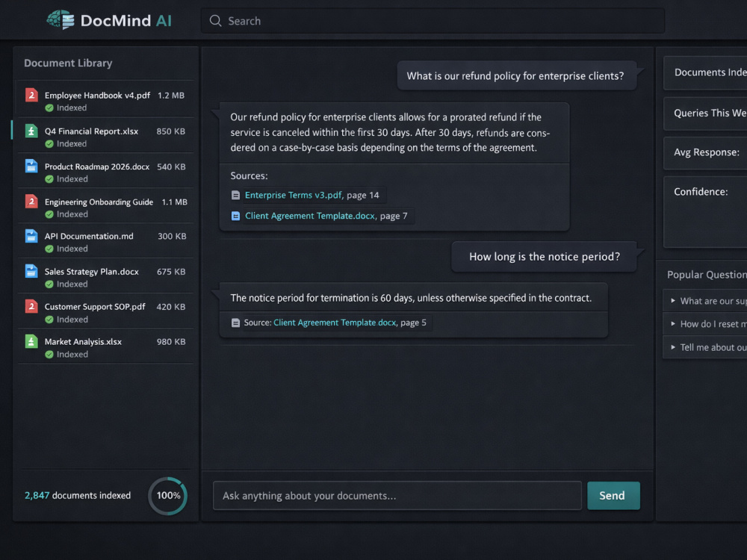Screen dimensions: 747x560
Task: Select the Q4 Financial Report.xlsx file name
Action: point(91,131)
